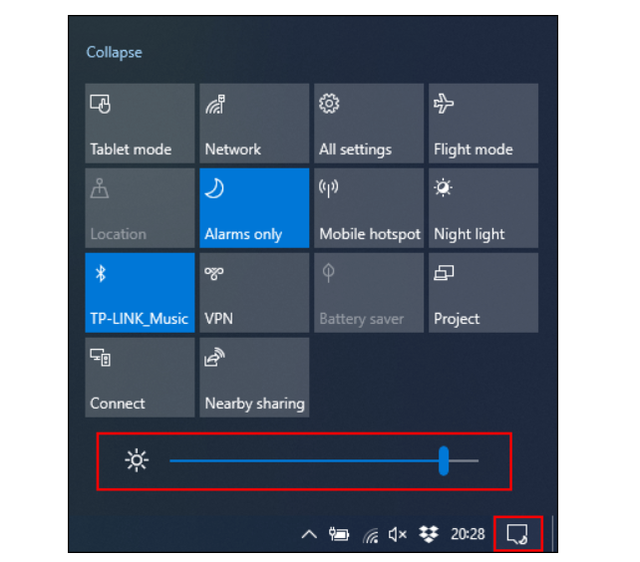Screen dimensions: 640x562
Task: Click the muted speaker tray icon
Action: [x=397, y=534]
